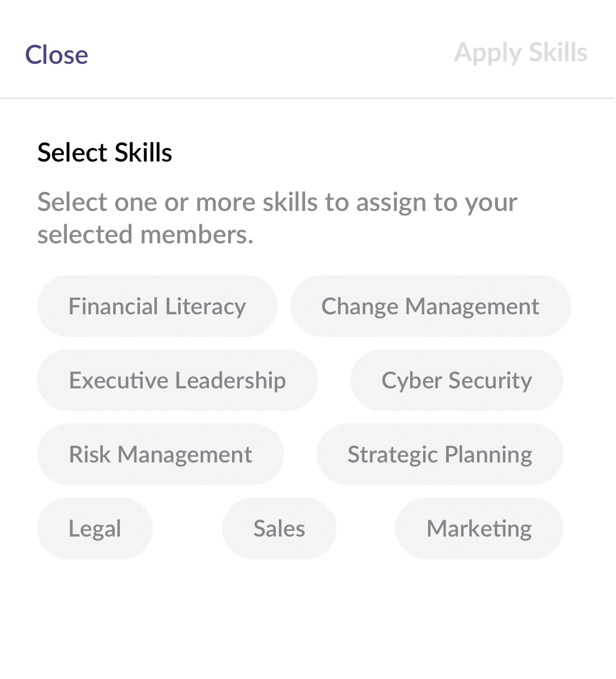Click the skills assignment description text
The image size is (616, 679).
[277, 218]
